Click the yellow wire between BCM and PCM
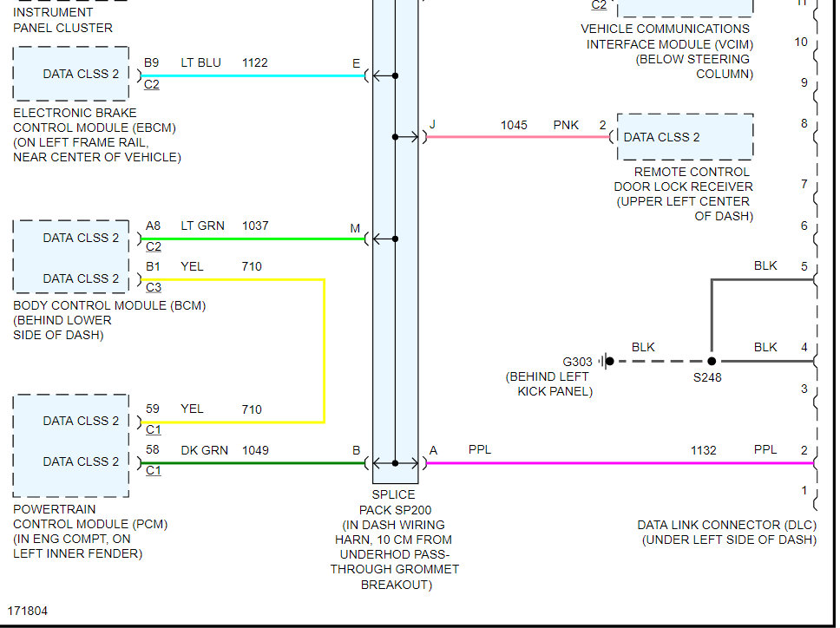The height and width of the screenshot is (628, 840). 324,350
